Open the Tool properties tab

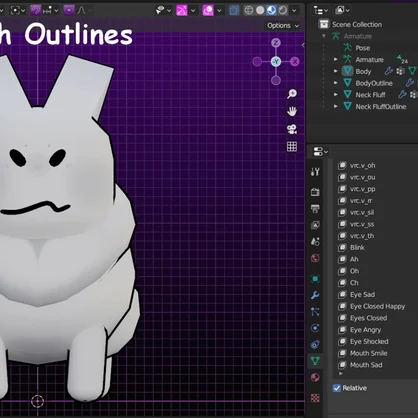tap(315, 172)
